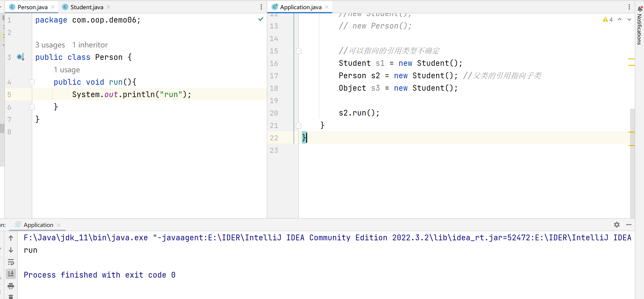Click the 3 usages hint
Image resolution: width=644 pixels, height=299 pixels.
tap(50, 45)
